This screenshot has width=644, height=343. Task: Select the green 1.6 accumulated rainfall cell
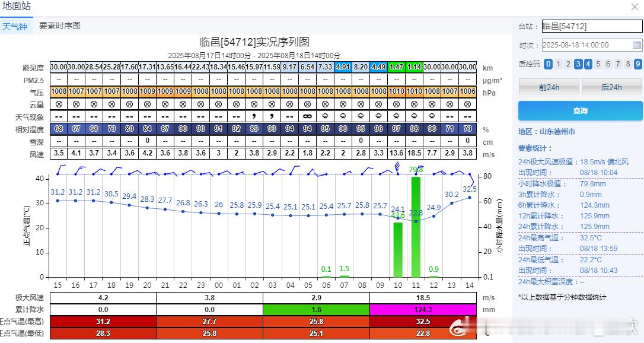tap(316, 309)
